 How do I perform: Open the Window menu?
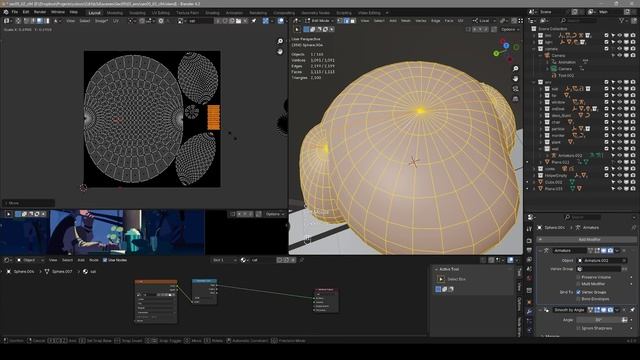58,12
